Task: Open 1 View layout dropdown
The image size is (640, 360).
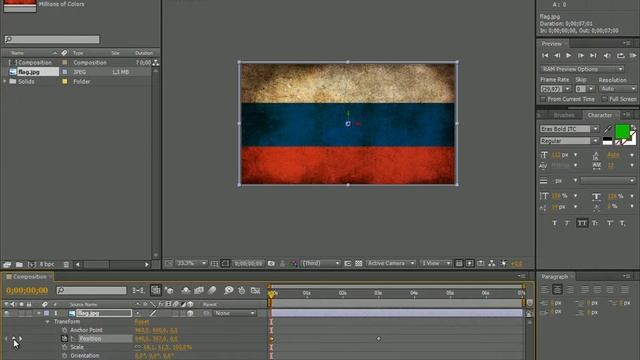Action: click(x=436, y=264)
